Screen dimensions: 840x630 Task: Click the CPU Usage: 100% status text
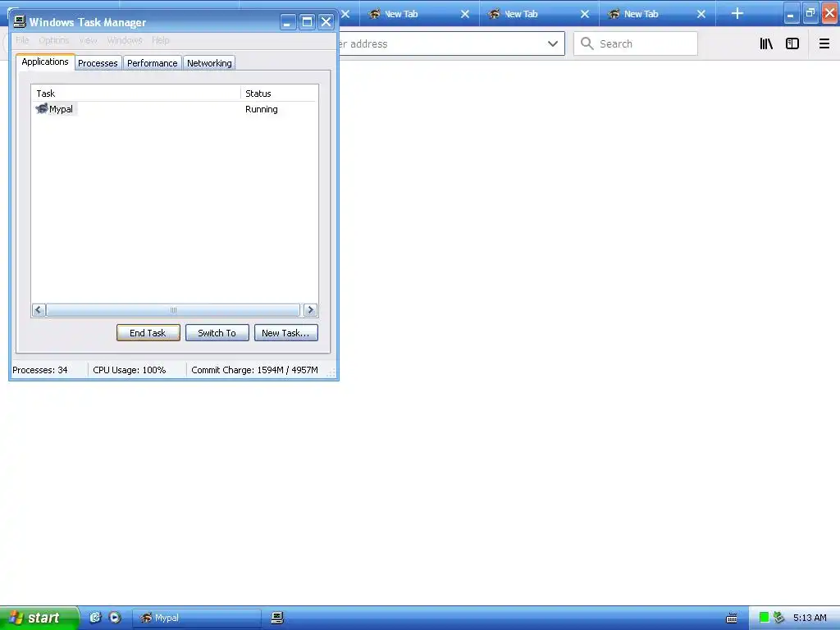click(x=129, y=370)
